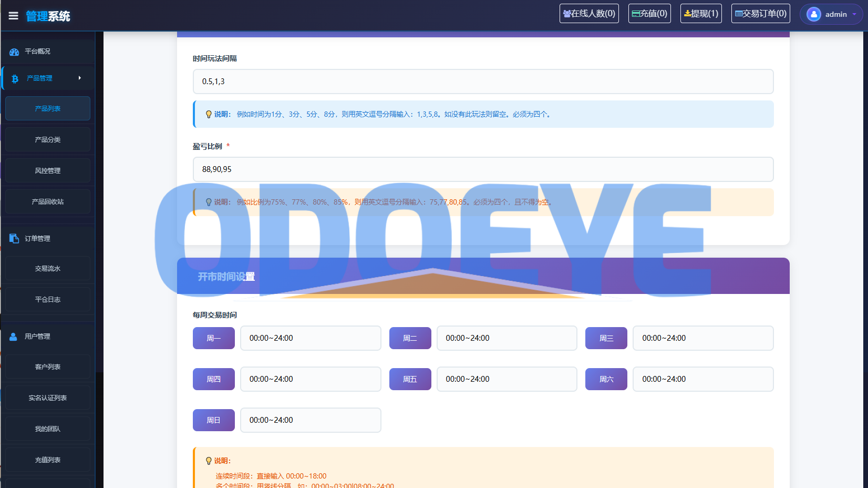Open 充值列表 in the sidebar
The height and width of the screenshot is (488, 868).
click(x=48, y=460)
